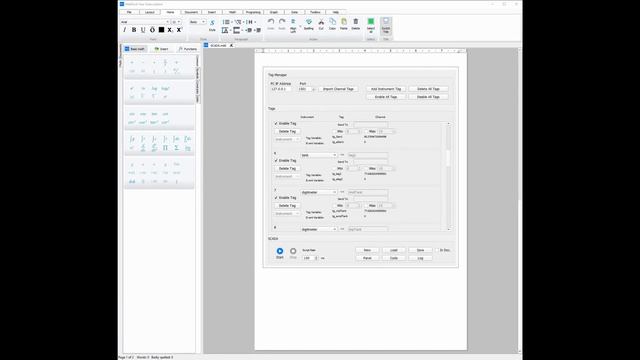Open the Functions panel tab
This screenshot has height=360, width=640.
pyautogui.click(x=188, y=49)
